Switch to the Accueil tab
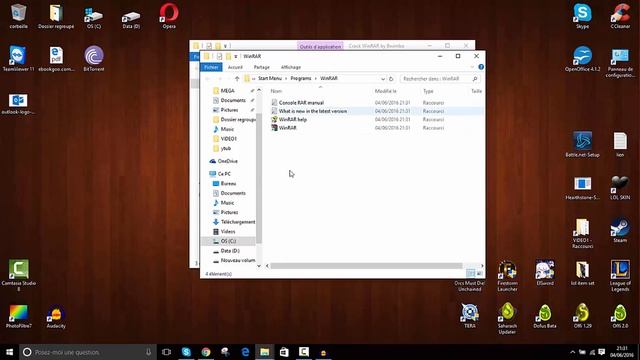Viewport: 640px width, 360px height. click(x=235, y=67)
